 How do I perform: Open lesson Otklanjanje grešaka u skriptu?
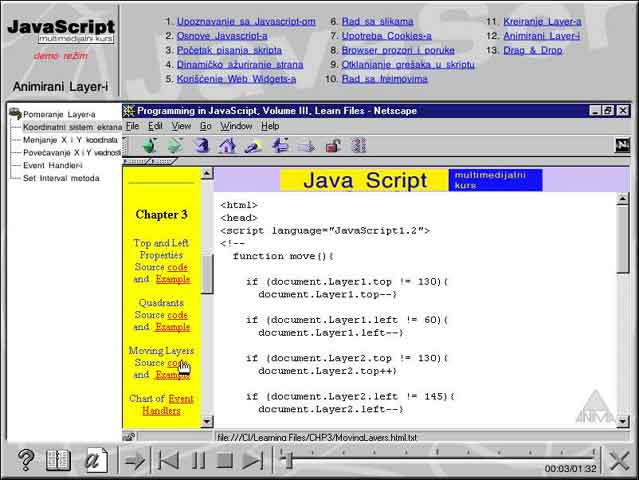point(408,64)
